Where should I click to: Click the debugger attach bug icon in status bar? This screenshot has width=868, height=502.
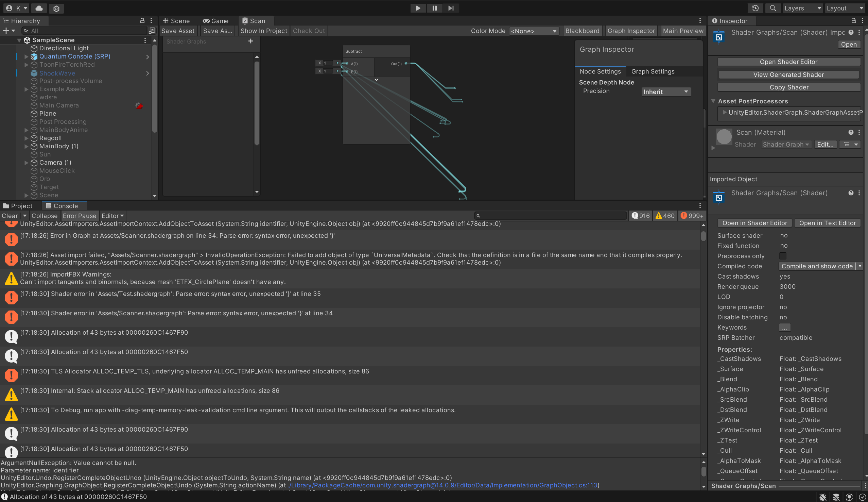point(823,497)
